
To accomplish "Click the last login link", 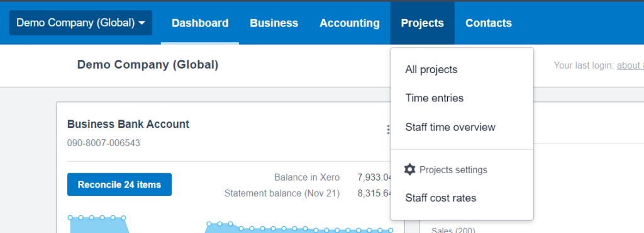I will tap(630, 65).
